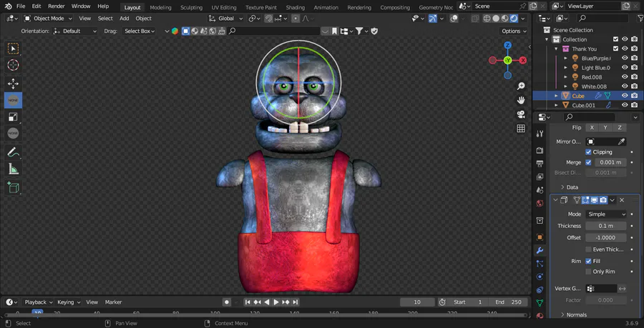This screenshot has height=328, width=644.
Task: Toggle camera view with camera icon
Action: [x=521, y=114]
